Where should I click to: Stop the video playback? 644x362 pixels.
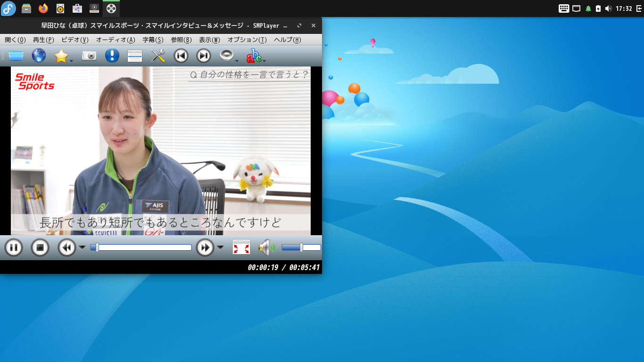(40, 247)
